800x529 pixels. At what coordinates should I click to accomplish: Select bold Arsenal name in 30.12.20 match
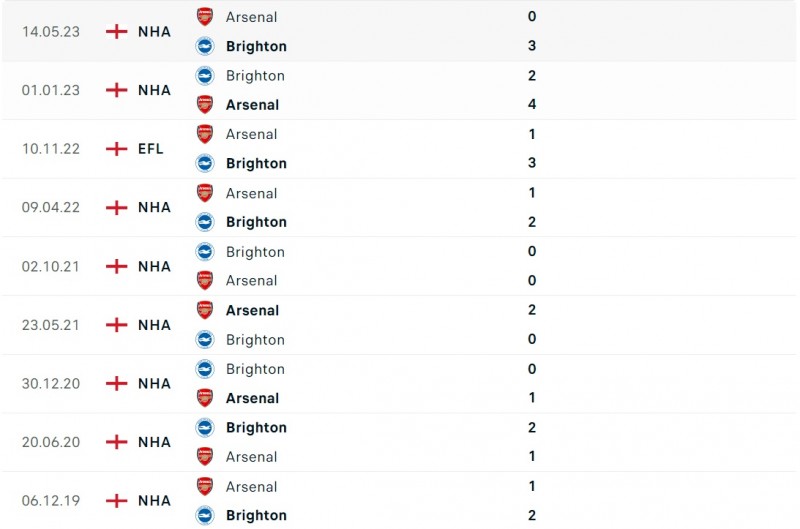point(252,398)
